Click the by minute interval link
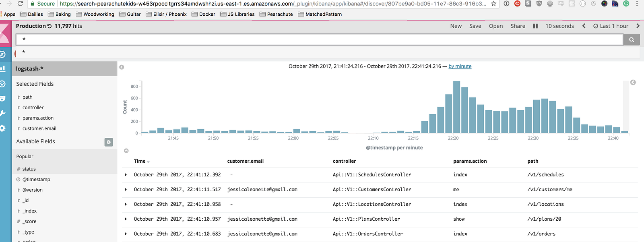 (460, 66)
